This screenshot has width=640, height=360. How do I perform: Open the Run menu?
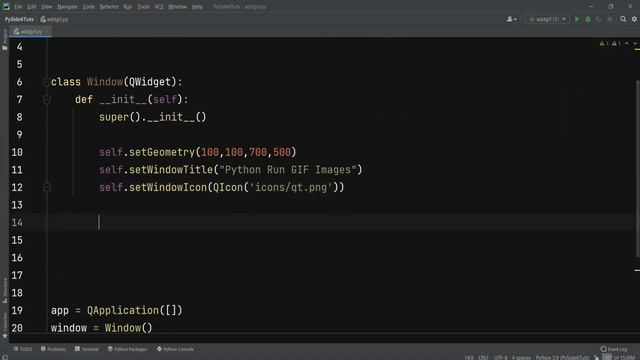pyautogui.click(x=128, y=7)
